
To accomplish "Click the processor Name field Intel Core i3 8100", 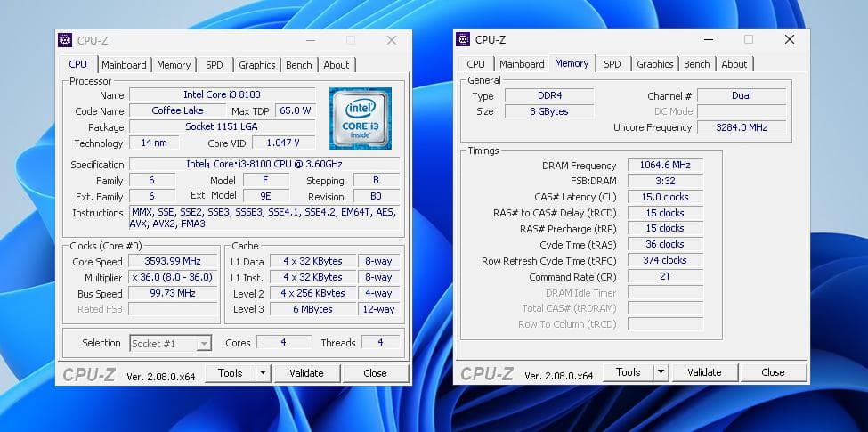I will pyautogui.click(x=222, y=94).
